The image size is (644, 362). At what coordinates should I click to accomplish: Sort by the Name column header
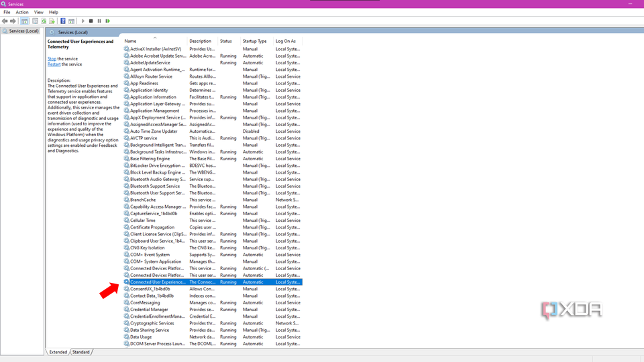point(155,41)
